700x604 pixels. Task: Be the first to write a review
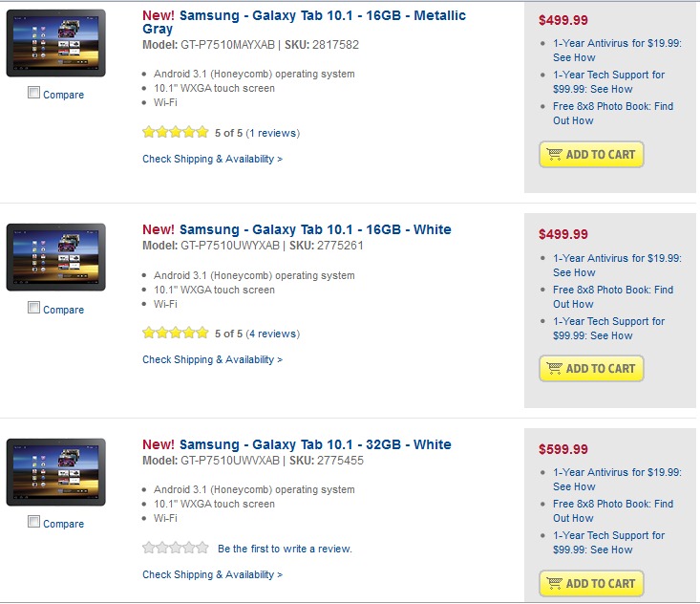click(x=285, y=549)
